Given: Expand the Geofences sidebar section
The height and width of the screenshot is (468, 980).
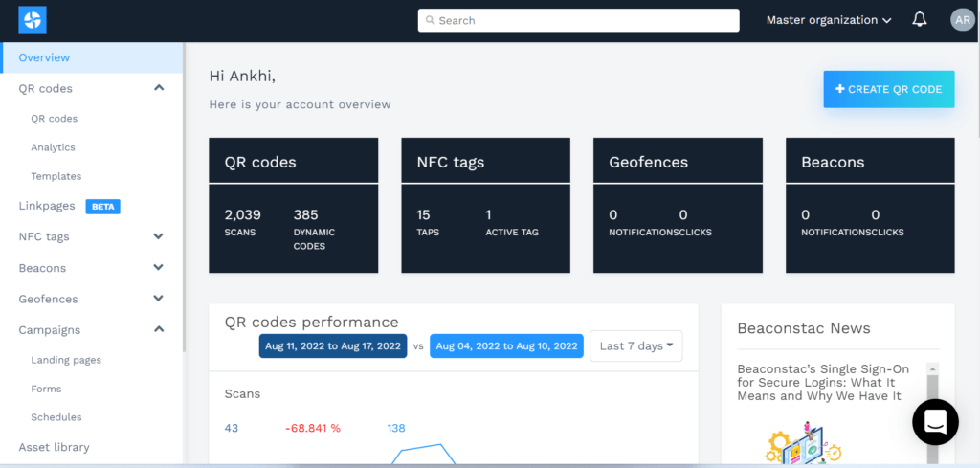Looking at the screenshot, I should tap(159, 298).
